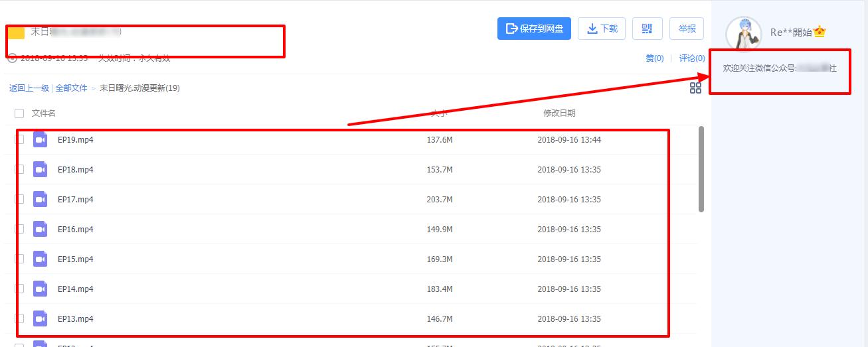This screenshot has width=868, height=347.
Task: Click the size value 146.7M
Action: 440,318
